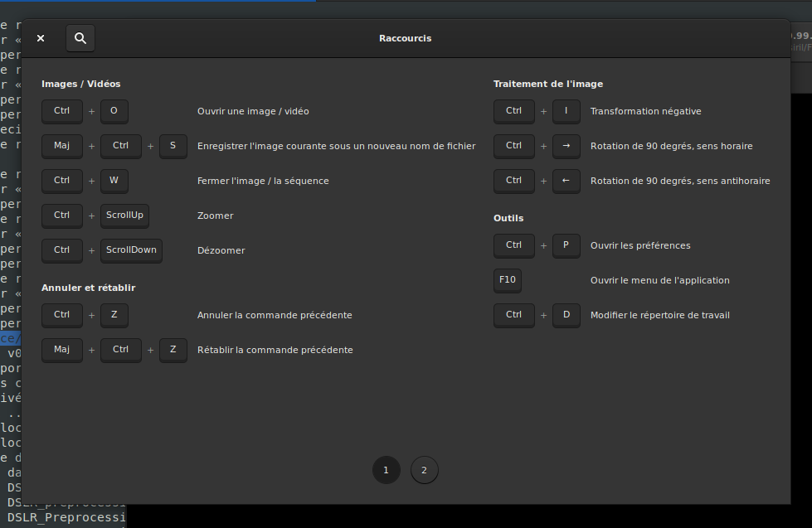Click 'Ouvrir le menu de l'application' text

coord(659,280)
